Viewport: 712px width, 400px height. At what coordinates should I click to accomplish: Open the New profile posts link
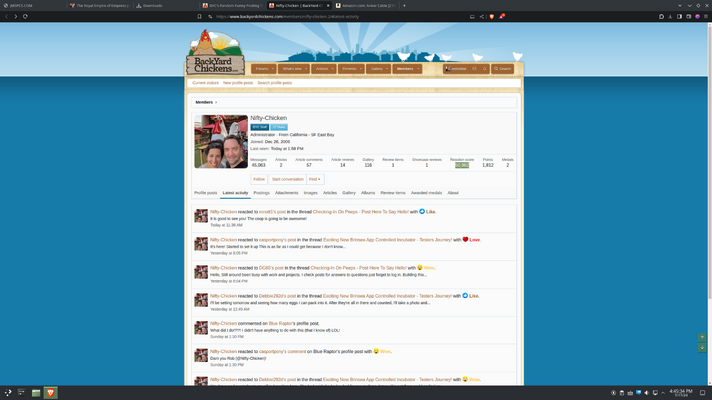click(x=238, y=83)
